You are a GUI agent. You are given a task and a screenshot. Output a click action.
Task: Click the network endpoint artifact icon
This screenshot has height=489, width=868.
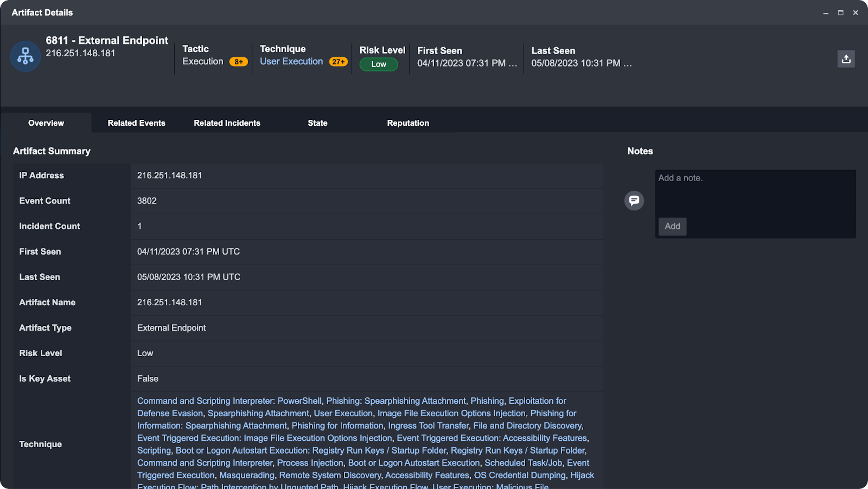coord(25,56)
